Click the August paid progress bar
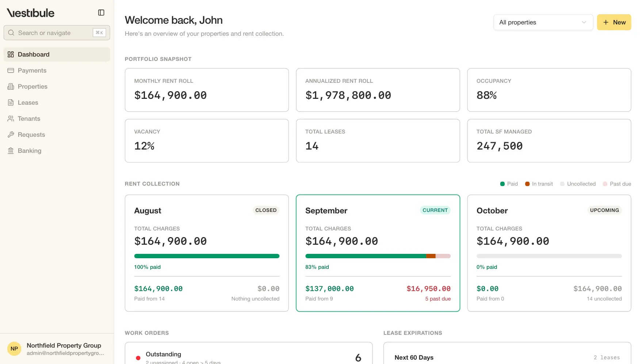 [207, 256]
